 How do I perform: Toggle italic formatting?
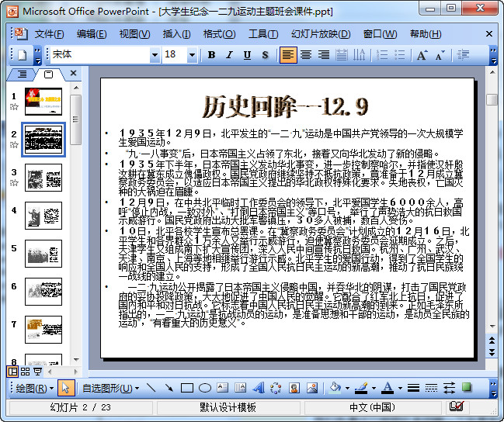coord(230,55)
